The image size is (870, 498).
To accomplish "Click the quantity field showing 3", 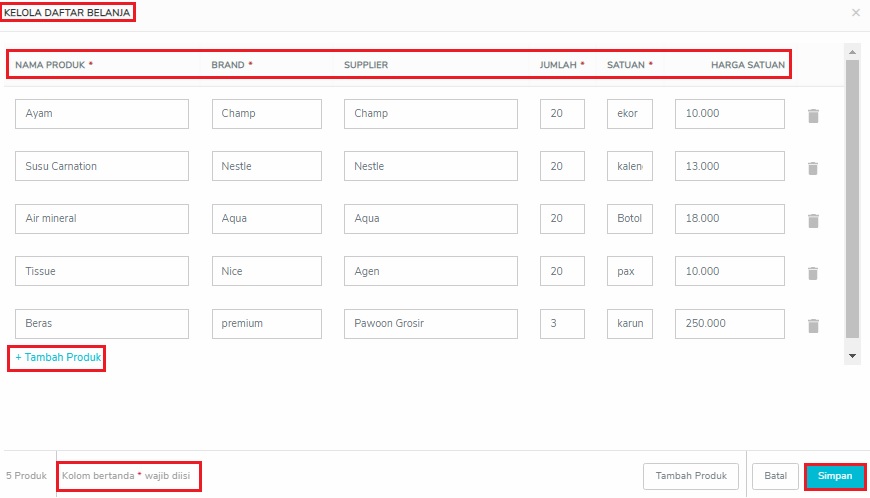I will 562,323.
